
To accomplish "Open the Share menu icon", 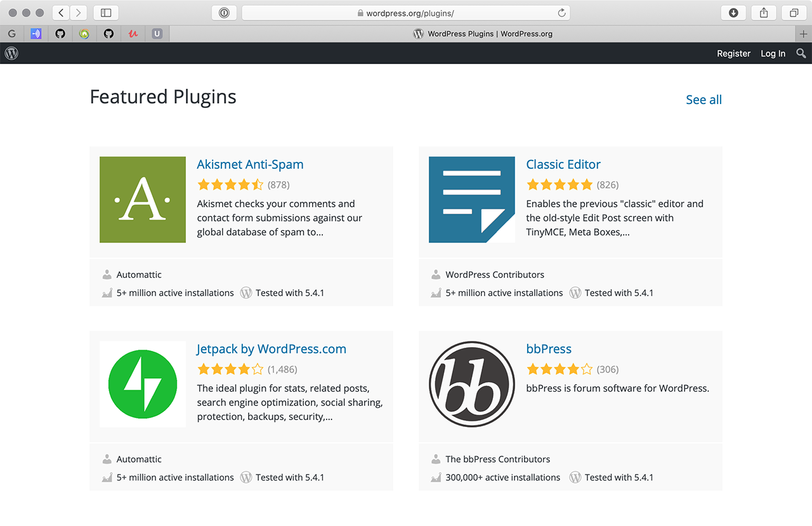I will click(764, 13).
